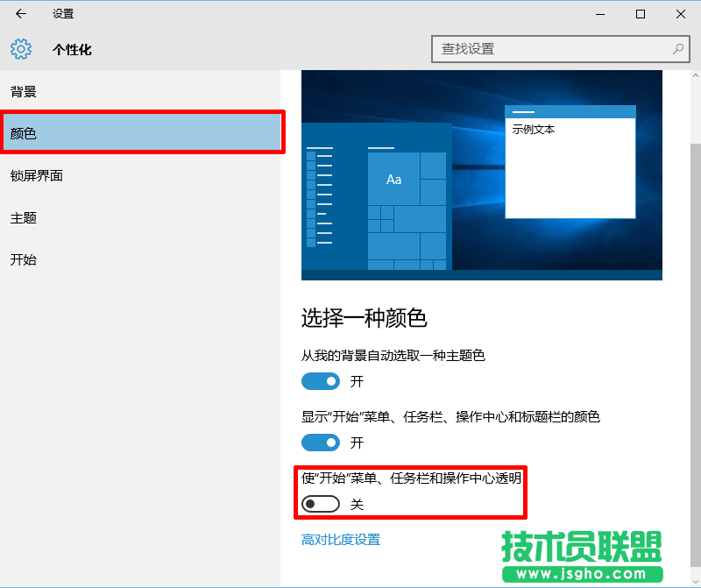Viewport: 701px width, 588px height.
Task: Click the maximize icon on the title bar
Action: pos(641,14)
